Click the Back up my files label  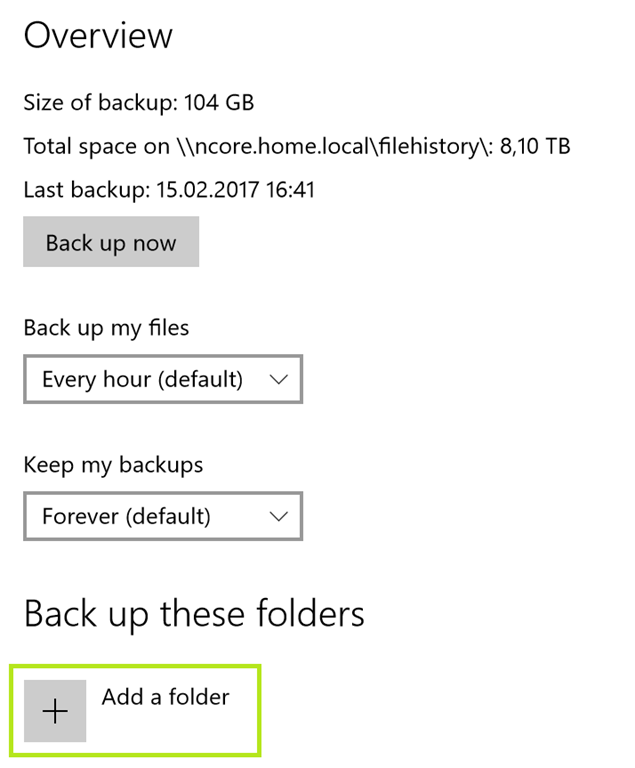click(106, 328)
